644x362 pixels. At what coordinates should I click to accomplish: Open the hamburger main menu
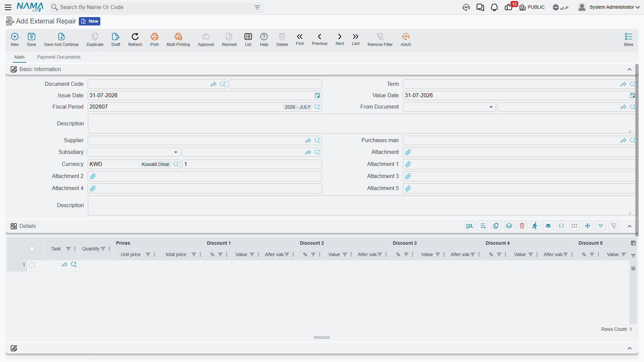point(8,7)
